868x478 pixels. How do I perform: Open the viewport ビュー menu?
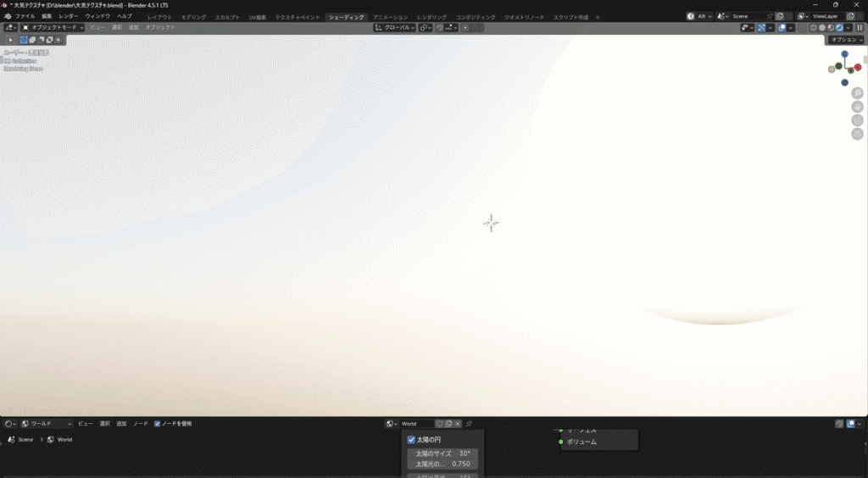click(x=97, y=28)
